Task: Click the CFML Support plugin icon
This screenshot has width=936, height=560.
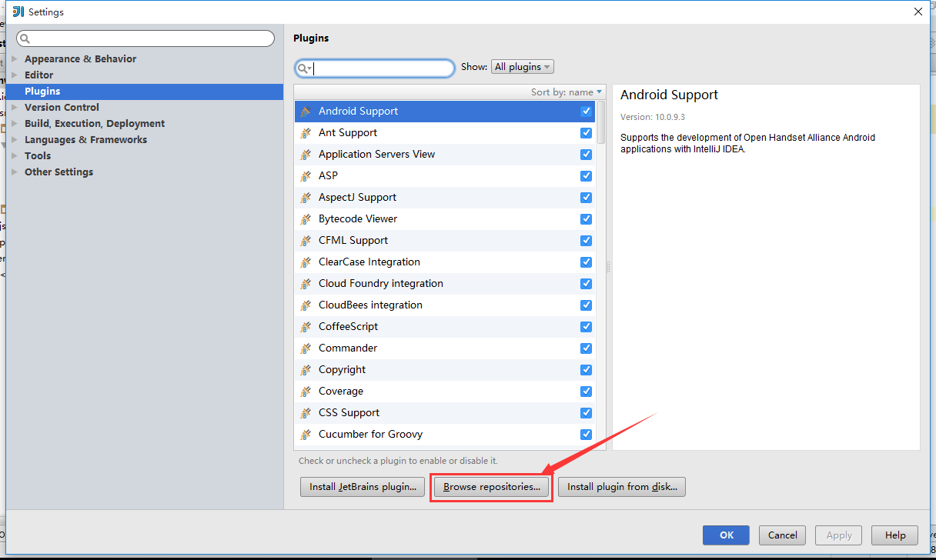Action: point(306,241)
